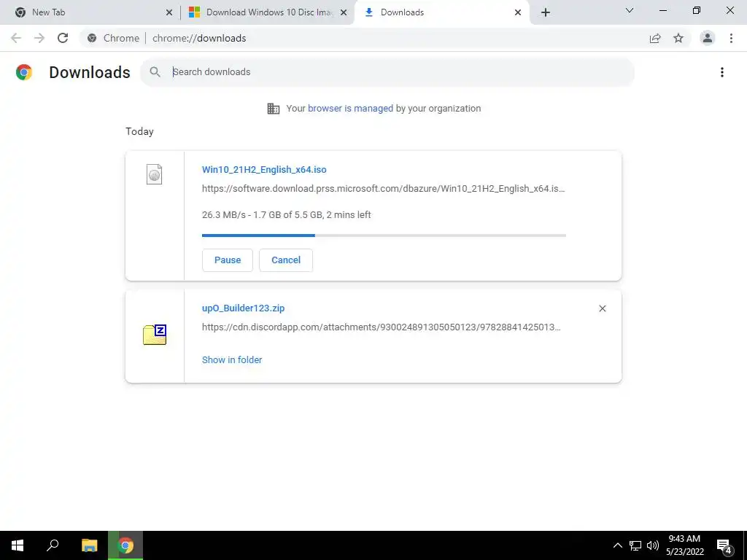This screenshot has height=560, width=747.
Task: Open the Action Center notifications icon
Action: 724,545
